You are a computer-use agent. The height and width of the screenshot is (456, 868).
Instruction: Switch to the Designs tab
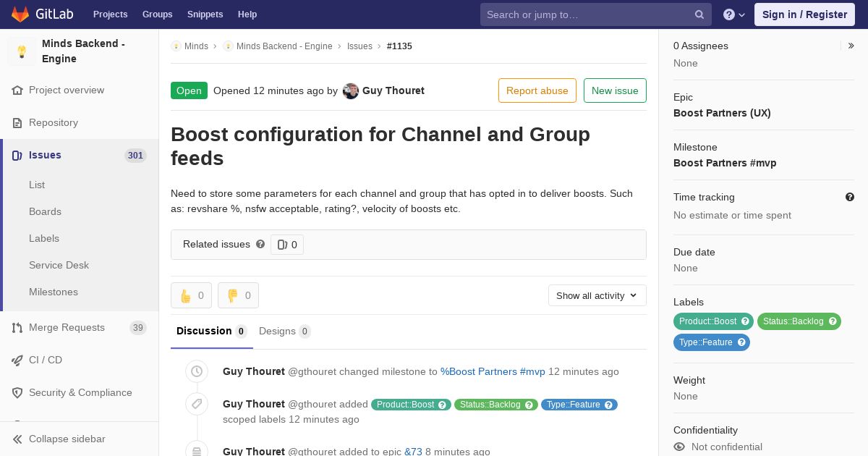click(284, 332)
